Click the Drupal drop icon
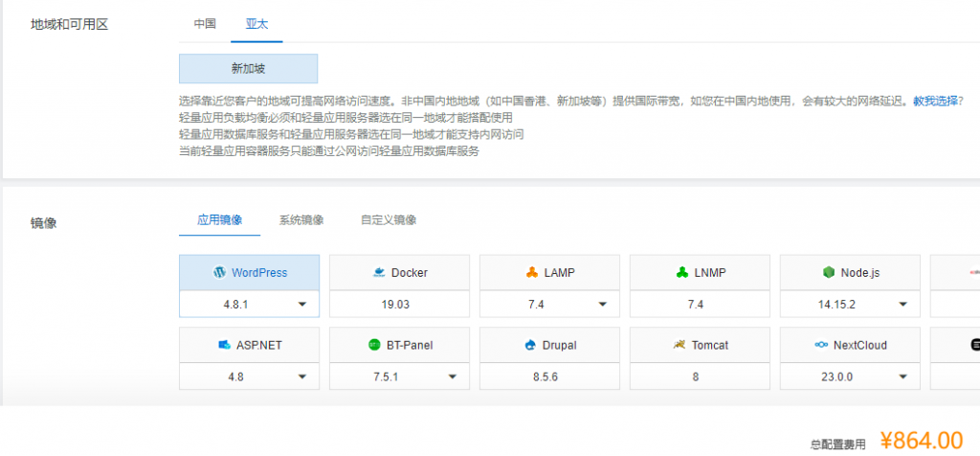The width and height of the screenshot is (980, 456). 531,345
